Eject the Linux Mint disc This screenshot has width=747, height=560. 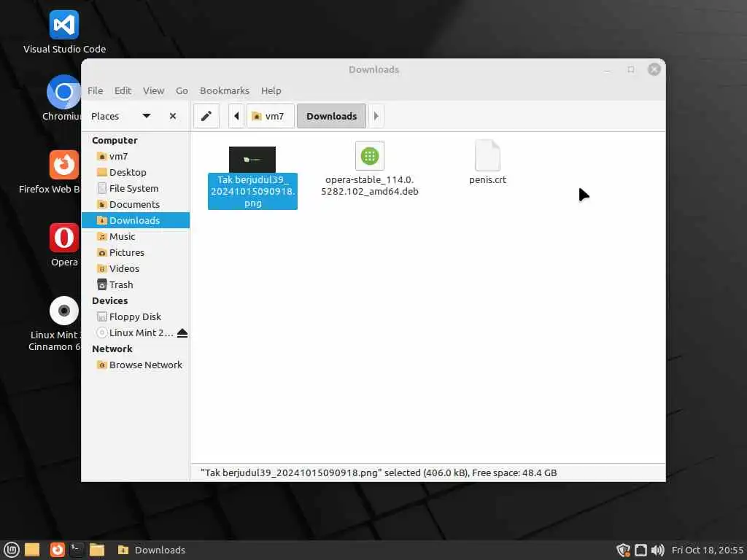click(x=182, y=332)
